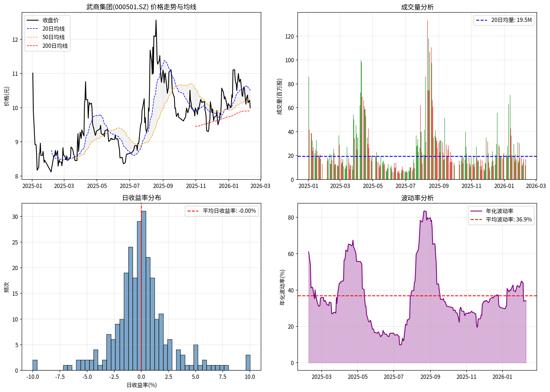The height and width of the screenshot is (392, 550).
Task: Click the 200日均线 legend entry
Action: pyautogui.click(x=55, y=46)
